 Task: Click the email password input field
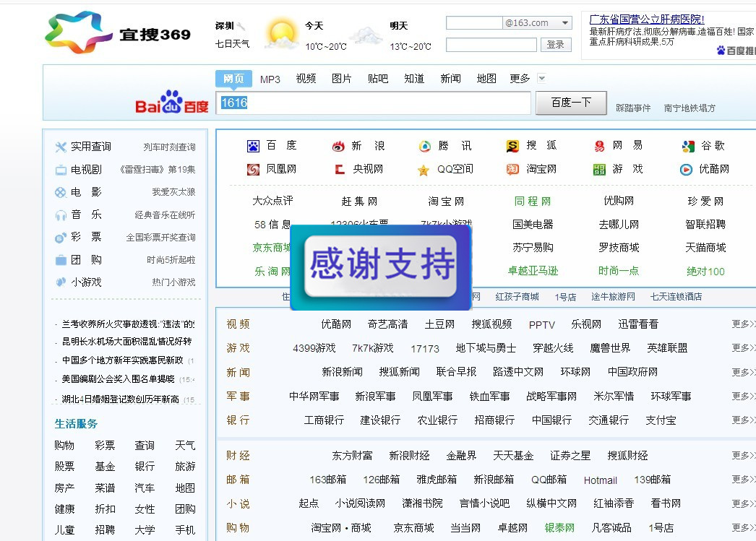coord(491,45)
